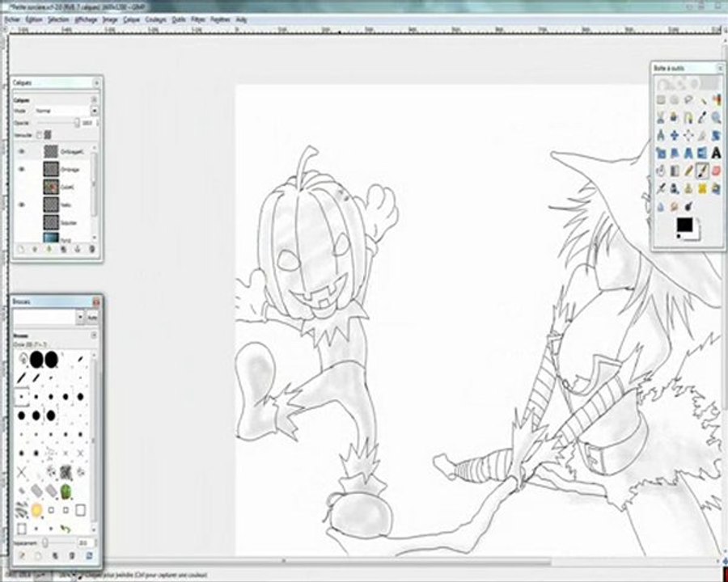Image resolution: width=728 pixels, height=582 pixels.
Task: Open the Sélection menu
Action: 58,19
